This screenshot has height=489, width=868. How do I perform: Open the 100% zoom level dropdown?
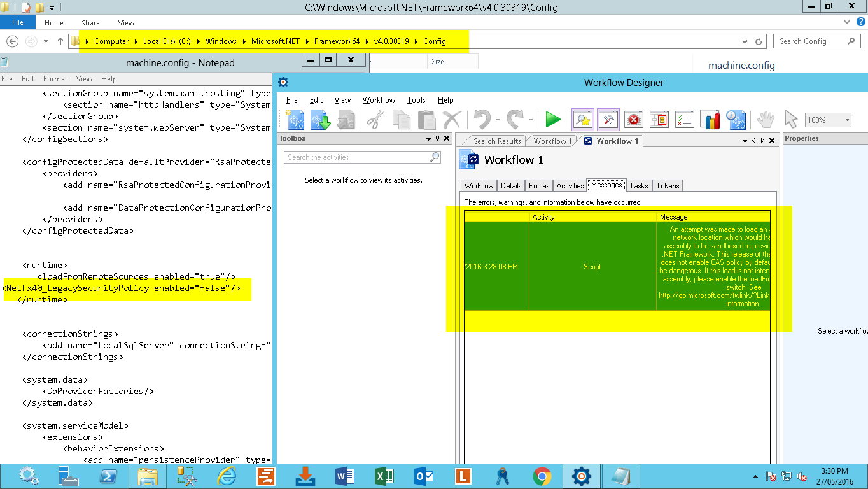[847, 120]
